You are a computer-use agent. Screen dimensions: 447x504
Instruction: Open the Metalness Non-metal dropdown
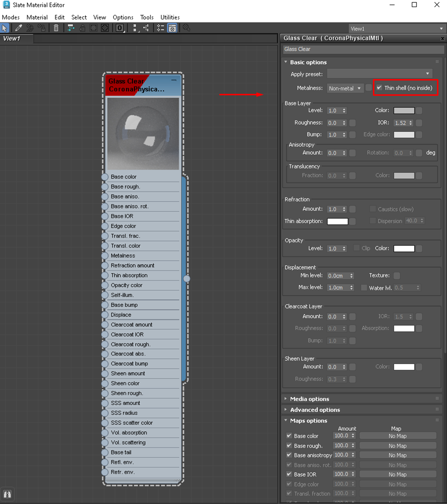point(345,88)
